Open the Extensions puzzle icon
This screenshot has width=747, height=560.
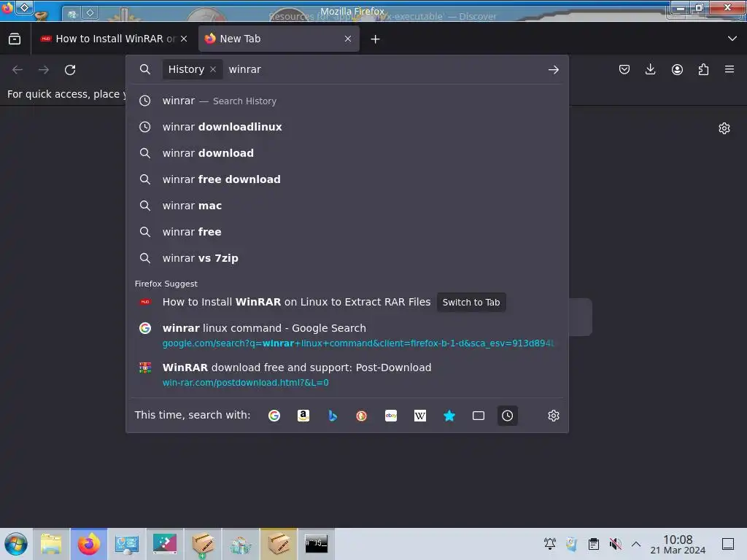703,69
